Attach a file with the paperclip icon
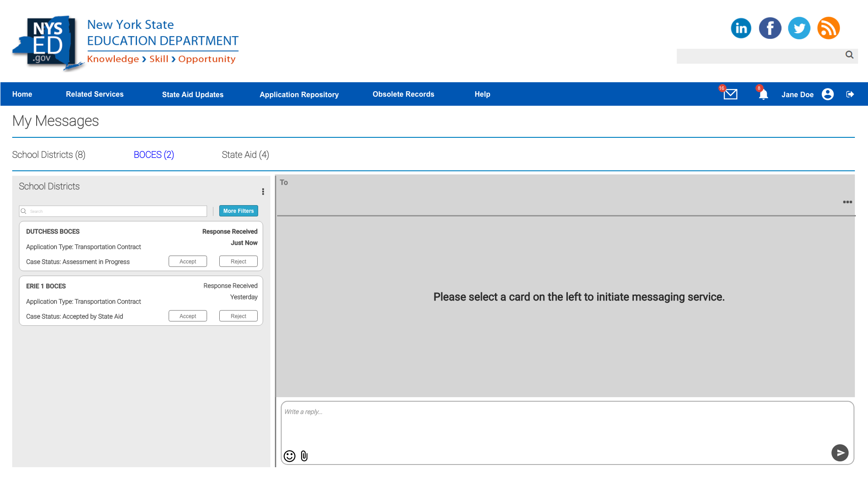 304,456
